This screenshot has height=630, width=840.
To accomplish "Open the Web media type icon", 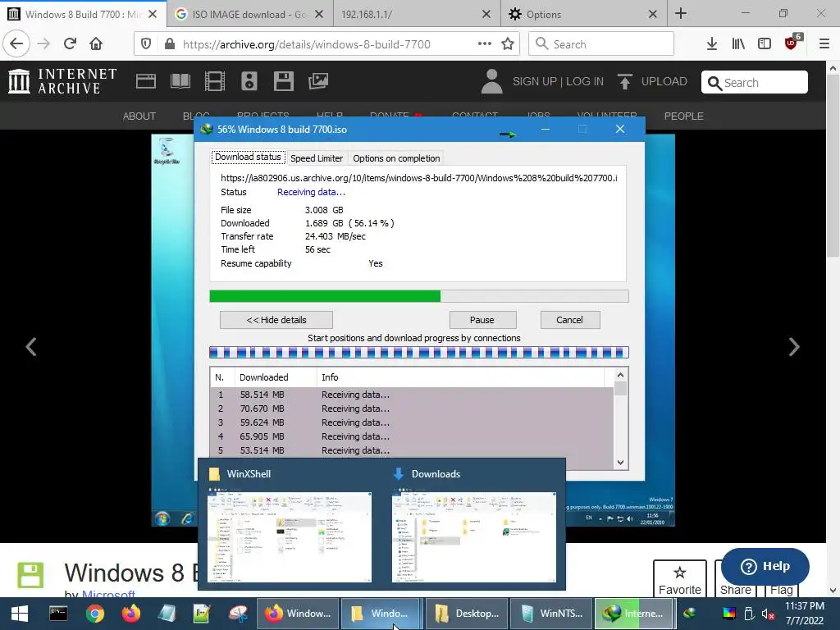I will point(146,81).
